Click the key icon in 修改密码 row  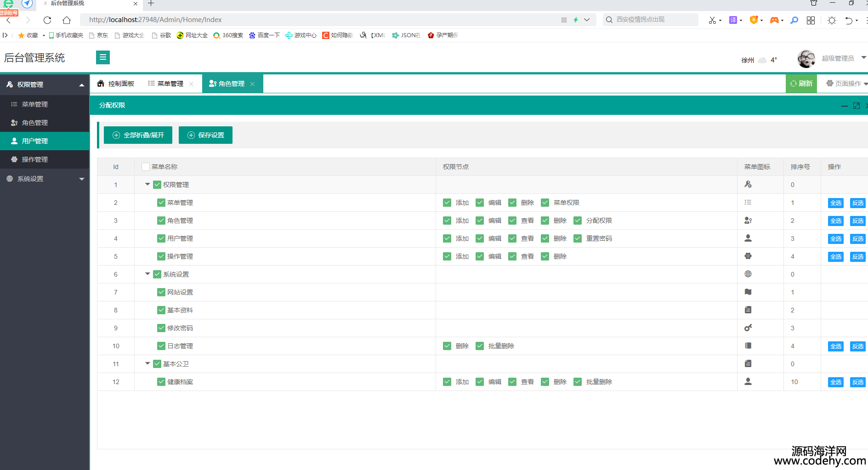(x=748, y=328)
